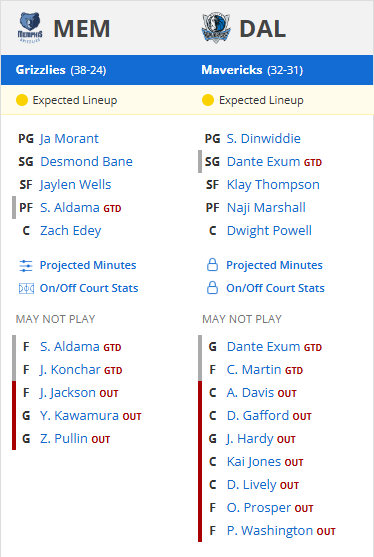Select S. Dinwiddie at point guard
This screenshot has width=374, height=557.
click(264, 139)
